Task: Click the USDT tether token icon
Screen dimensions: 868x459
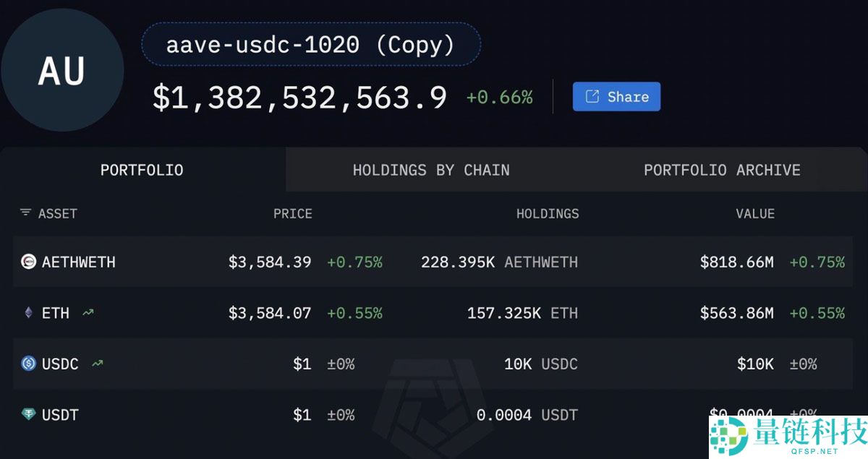Action: point(27,414)
